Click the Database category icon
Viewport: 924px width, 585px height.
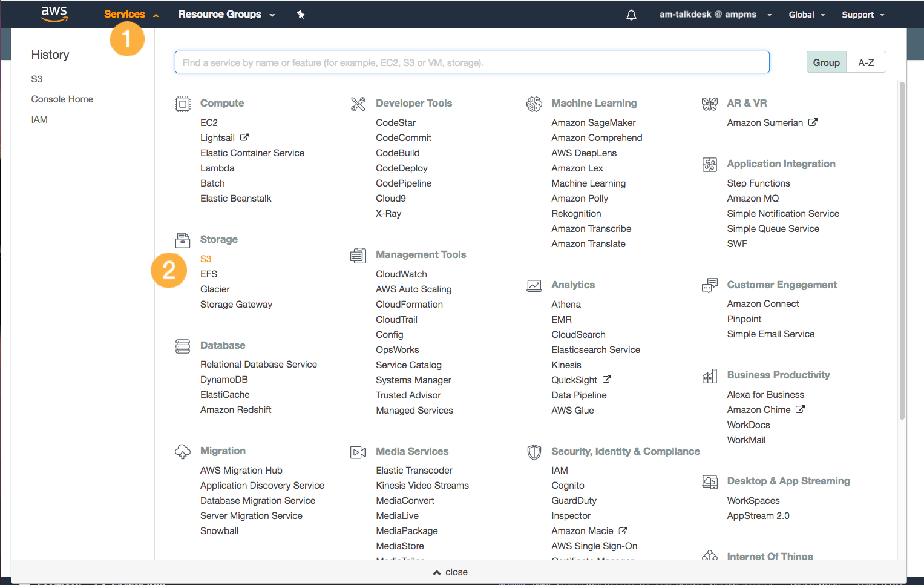[182, 345]
